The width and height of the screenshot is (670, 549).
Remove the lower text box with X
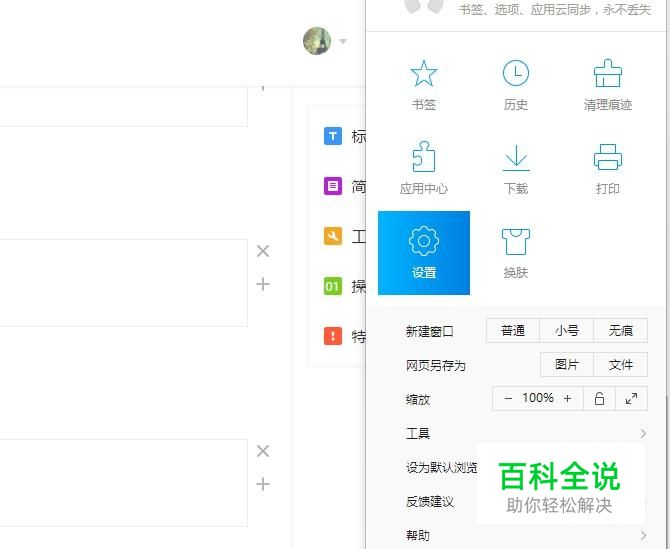[263, 451]
